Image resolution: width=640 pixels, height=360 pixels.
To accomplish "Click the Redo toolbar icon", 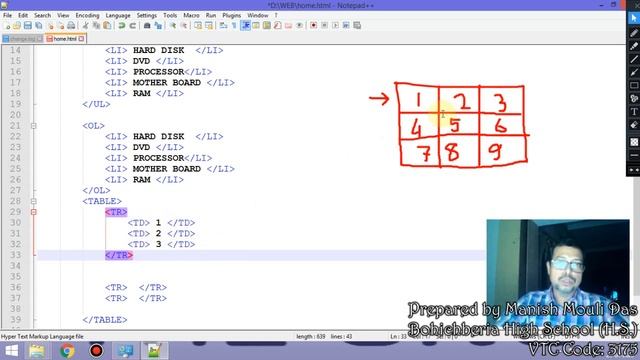I will [133, 25].
